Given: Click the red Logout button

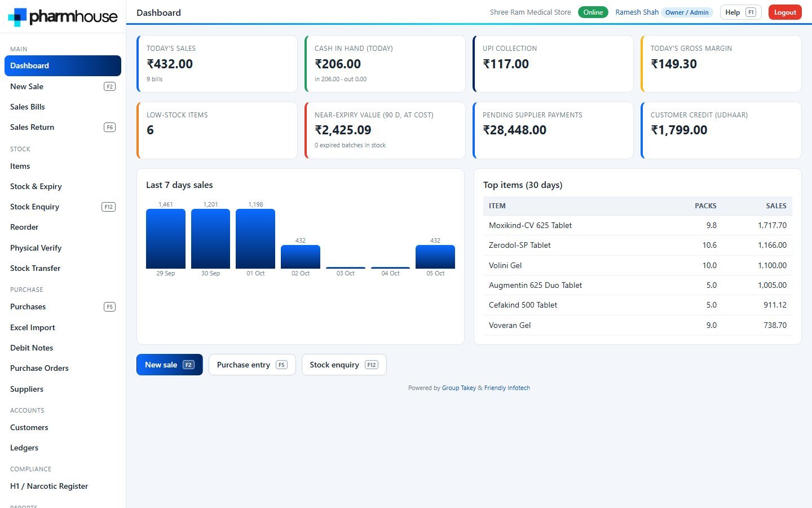Looking at the screenshot, I should click(x=785, y=12).
